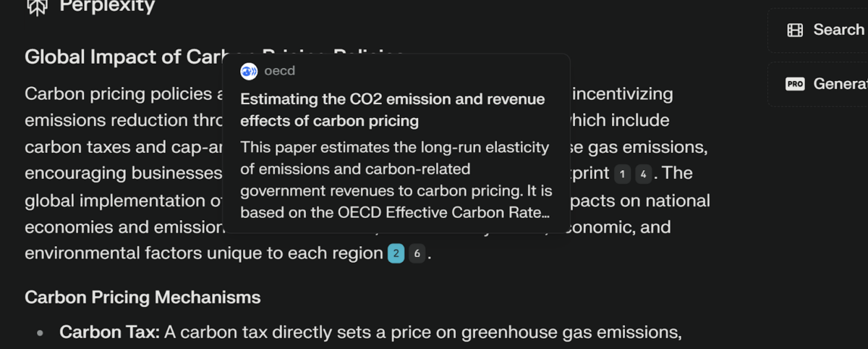This screenshot has width=868, height=349.
Task: Click the PRO badge icon
Action: [795, 84]
